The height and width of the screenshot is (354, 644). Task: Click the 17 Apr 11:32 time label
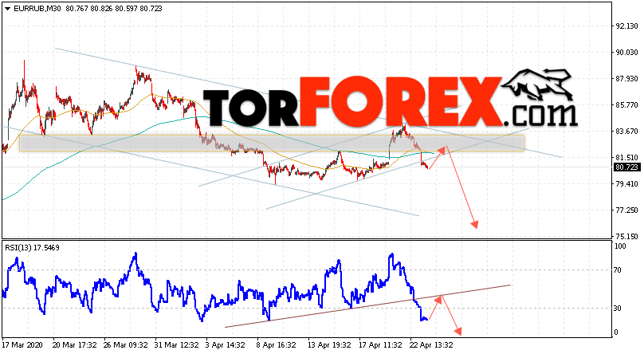380,345
